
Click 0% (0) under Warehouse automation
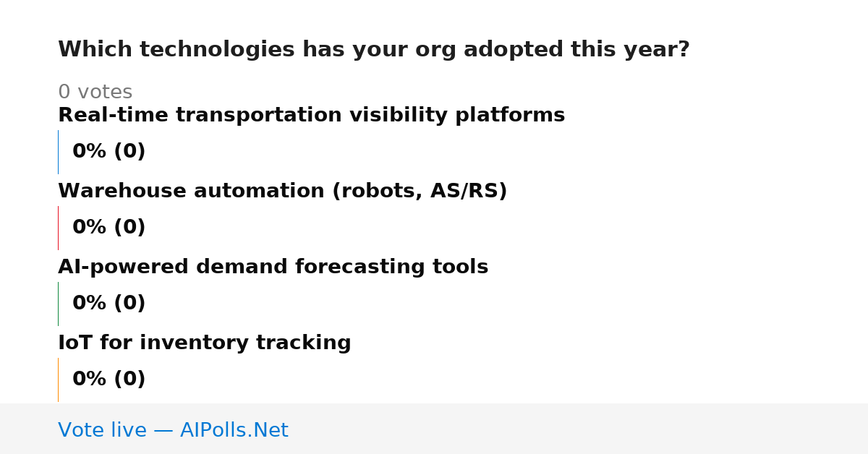109,228
